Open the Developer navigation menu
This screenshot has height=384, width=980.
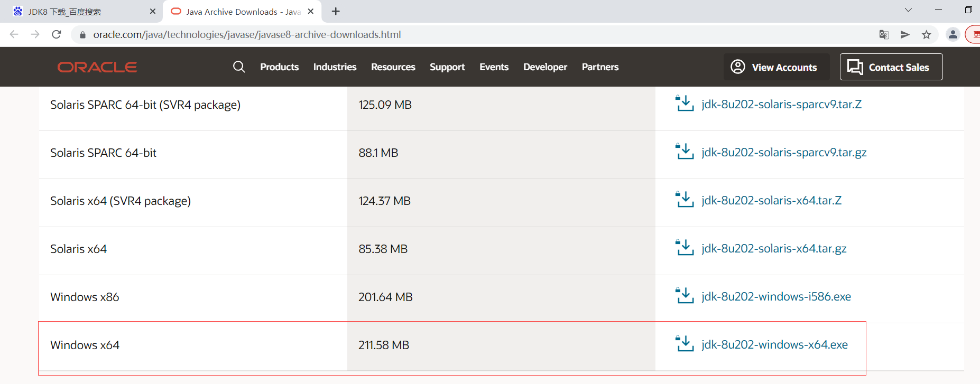coord(545,67)
